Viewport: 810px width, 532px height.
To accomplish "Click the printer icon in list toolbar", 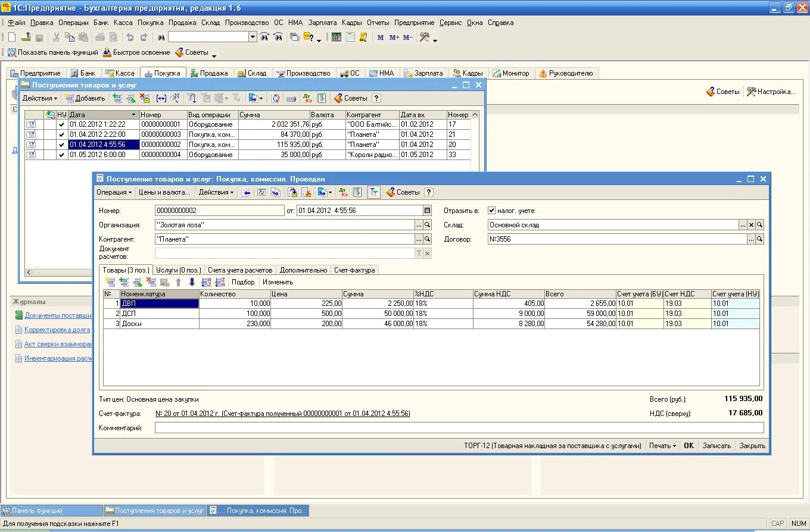I will pos(291,98).
